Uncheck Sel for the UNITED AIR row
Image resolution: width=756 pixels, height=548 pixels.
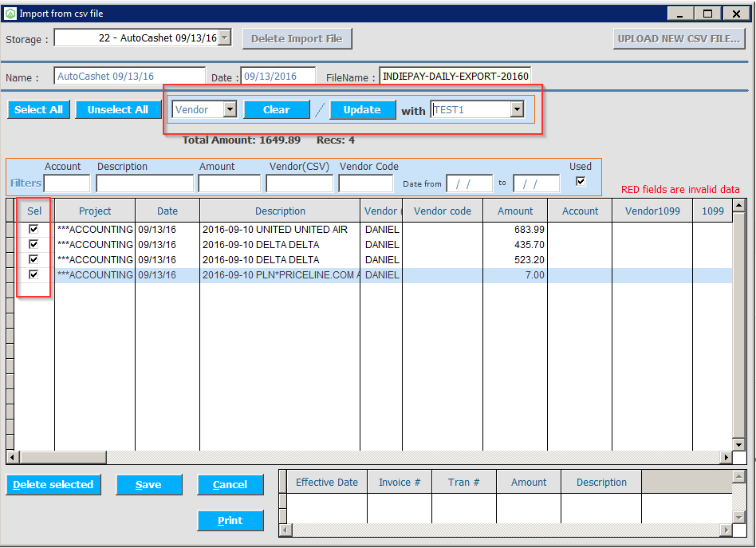point(33,229)
